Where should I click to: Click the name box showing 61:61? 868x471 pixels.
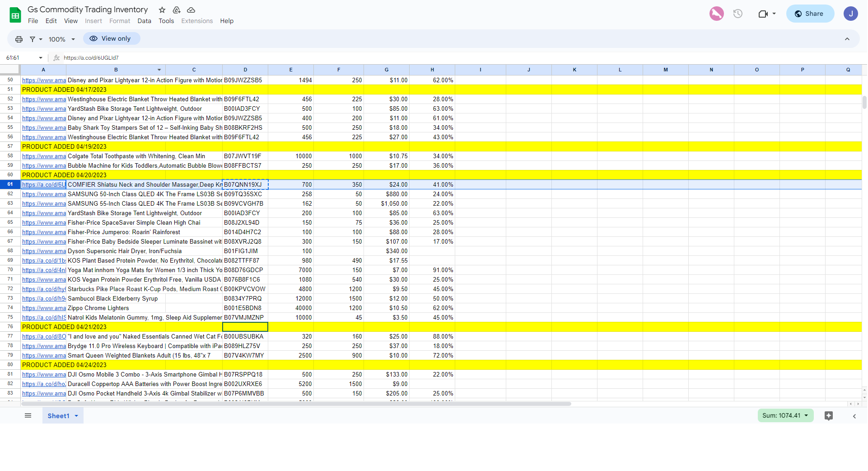tap(20, 58)
